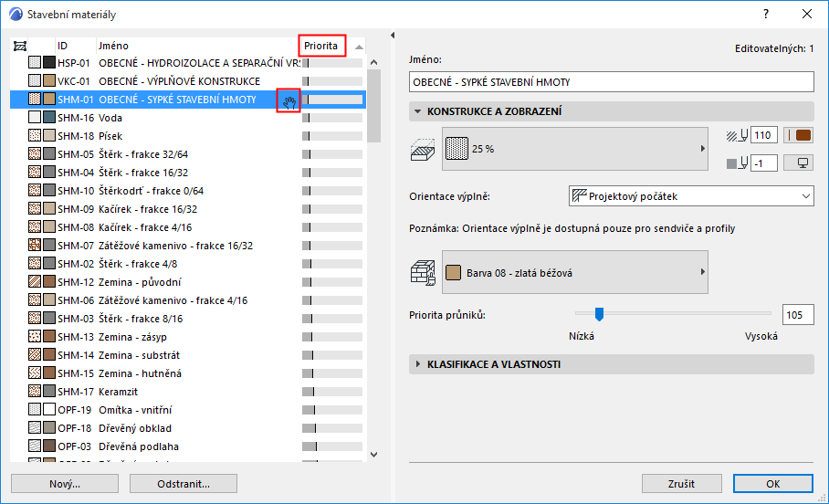Screen dimensions: 829x504
Task: Select Štěrk - frakce 8/16 row
Action: (188, 319)
